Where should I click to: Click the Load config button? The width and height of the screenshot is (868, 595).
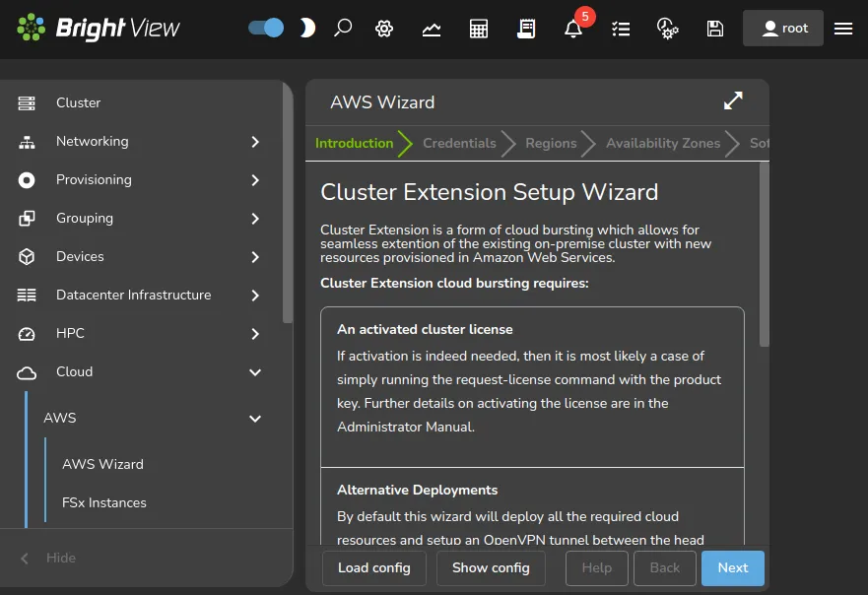tap(374, 567)
